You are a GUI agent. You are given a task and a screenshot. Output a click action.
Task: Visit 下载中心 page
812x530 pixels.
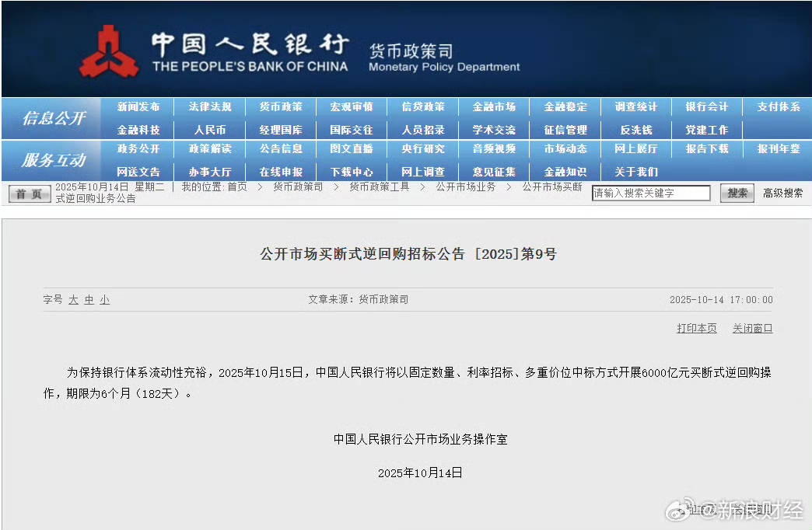pyautogui.click(x=352, y=172)
